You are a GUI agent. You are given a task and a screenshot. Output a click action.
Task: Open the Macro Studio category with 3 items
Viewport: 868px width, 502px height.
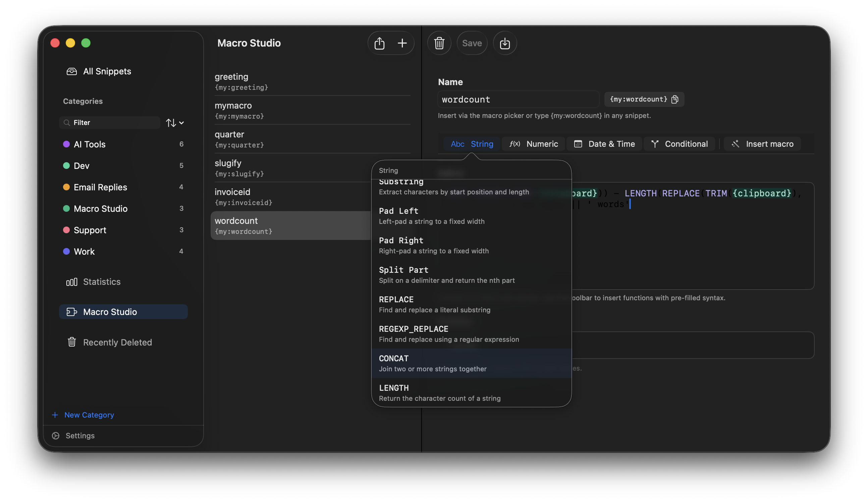tap(123, 208)
